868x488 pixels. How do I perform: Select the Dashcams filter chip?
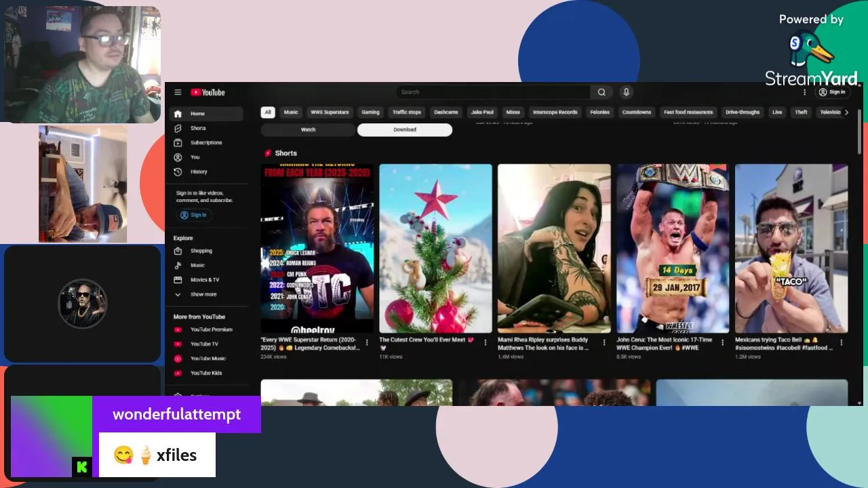tap(446, 113)
